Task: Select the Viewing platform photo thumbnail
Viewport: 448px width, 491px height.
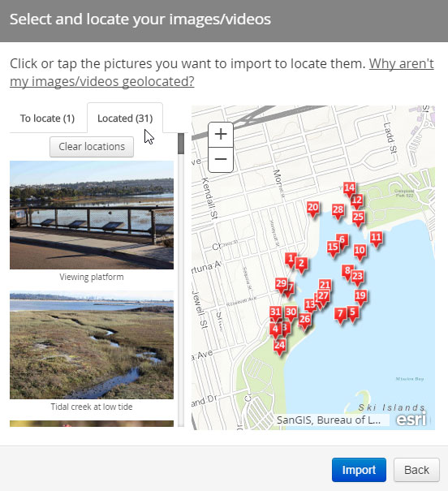Action: [92, 215]
